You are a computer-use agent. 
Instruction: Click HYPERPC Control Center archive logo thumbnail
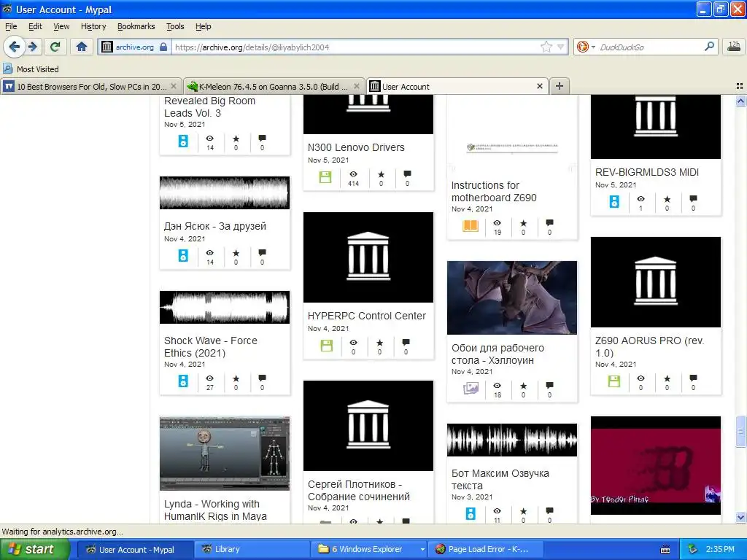tap(368, 257)
